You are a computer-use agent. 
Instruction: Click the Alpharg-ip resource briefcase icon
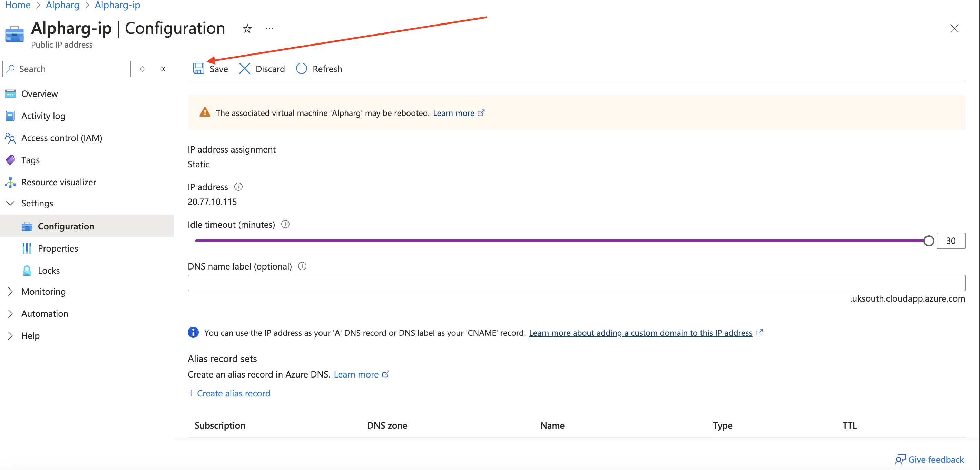pos(14,33)
